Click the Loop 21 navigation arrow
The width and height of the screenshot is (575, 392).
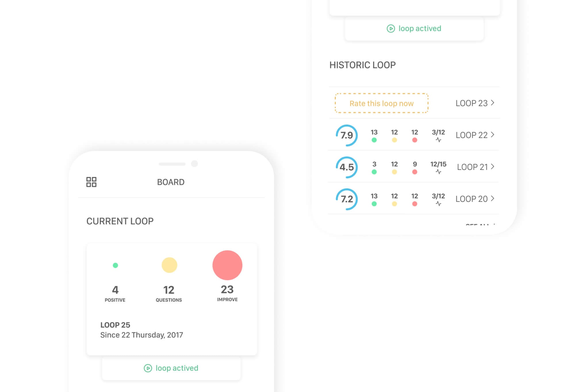coord(493,167)
